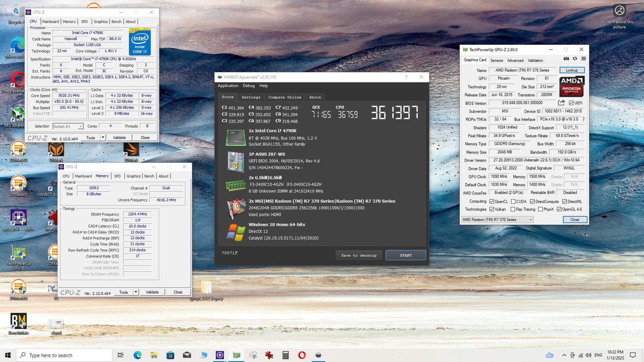Open Microsoft Edge from the taskbar

[x=138, y=355]
